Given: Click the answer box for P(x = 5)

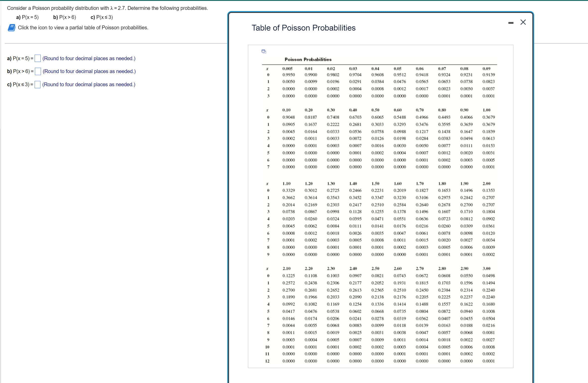Looking at the screenshot, I should coord(38,58).
